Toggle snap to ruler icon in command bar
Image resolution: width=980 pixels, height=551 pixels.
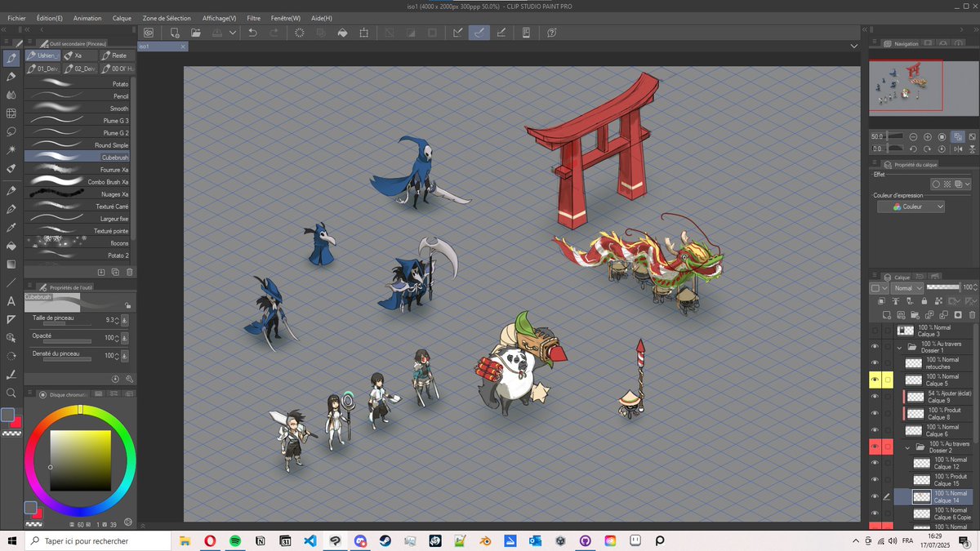(x=457, y=33)
